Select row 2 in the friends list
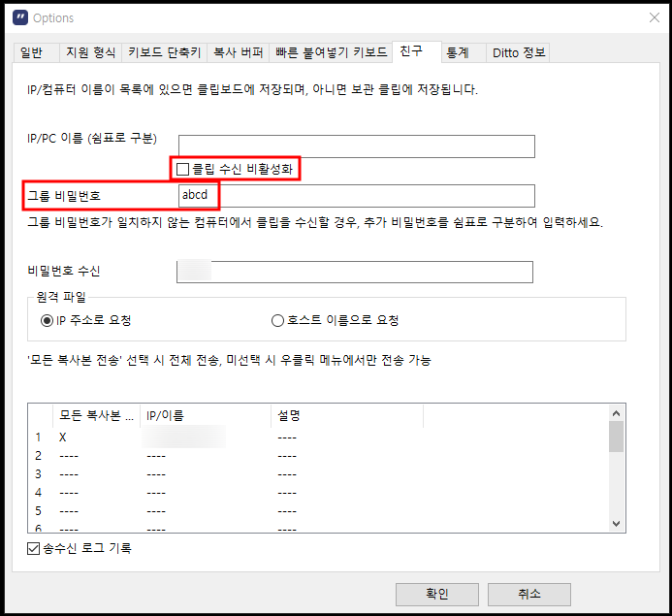 317,456
